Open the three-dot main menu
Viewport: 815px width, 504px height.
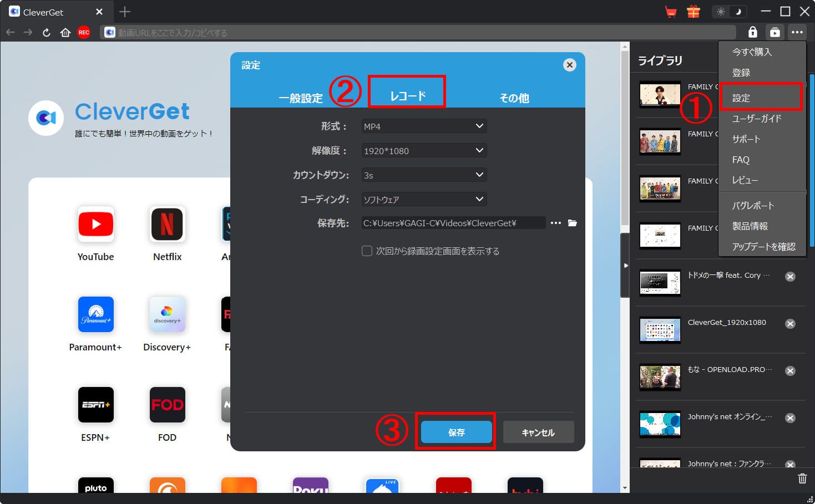pyautogui.click(x=797, y=32)
